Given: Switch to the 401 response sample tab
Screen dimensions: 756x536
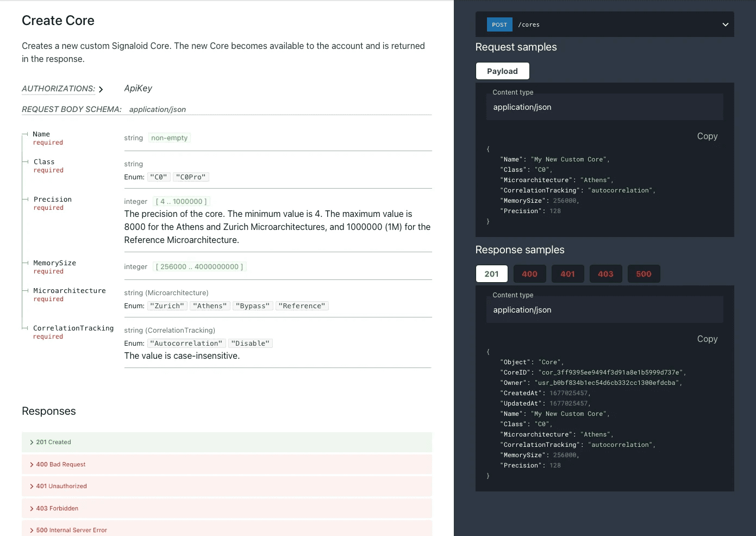Looking at the screenshot, I should (567, 274).
